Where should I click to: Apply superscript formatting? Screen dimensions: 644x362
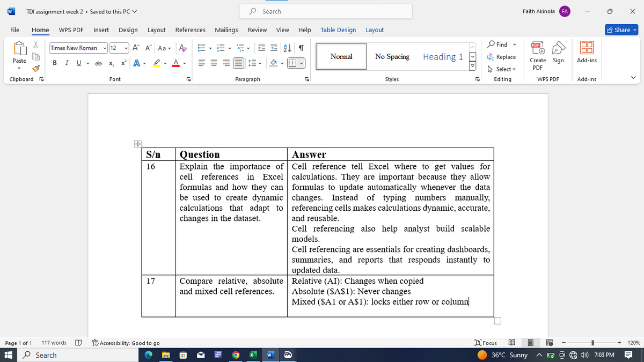tap(123, 63)
